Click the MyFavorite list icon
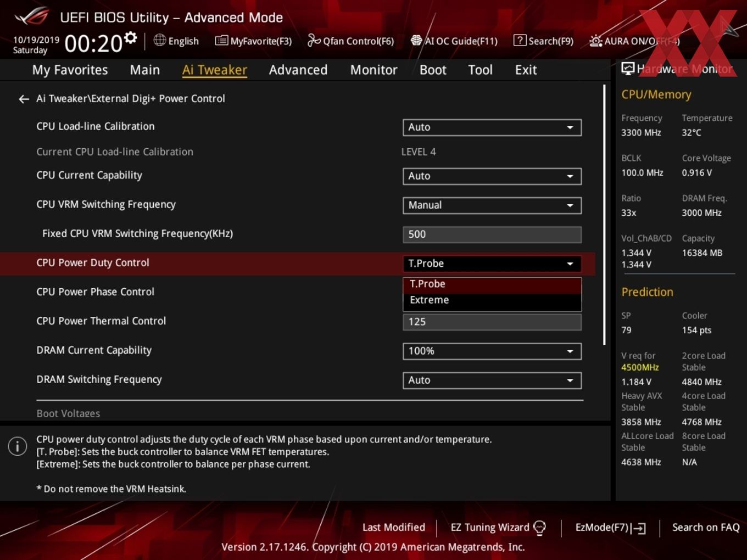Viewport: 747px width, 560px height. click(x=221, y=41)
